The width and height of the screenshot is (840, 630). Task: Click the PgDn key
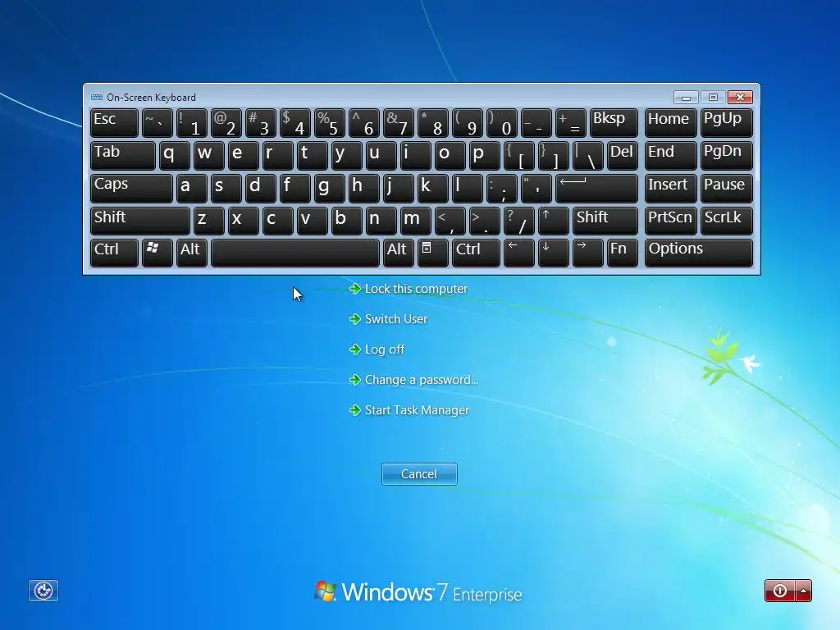click(727, 156)
